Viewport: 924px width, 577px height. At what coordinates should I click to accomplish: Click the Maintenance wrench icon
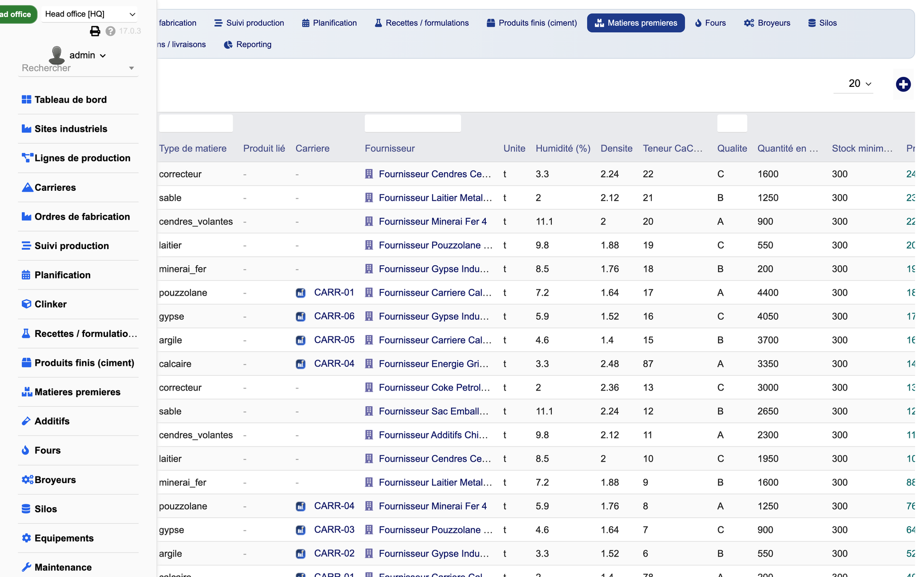pyautogui.click(x=27, y=567)
